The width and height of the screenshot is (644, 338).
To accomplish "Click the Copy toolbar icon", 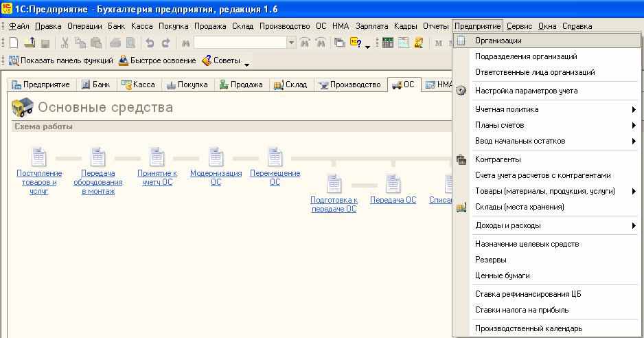I will click(x=80, y=43).
